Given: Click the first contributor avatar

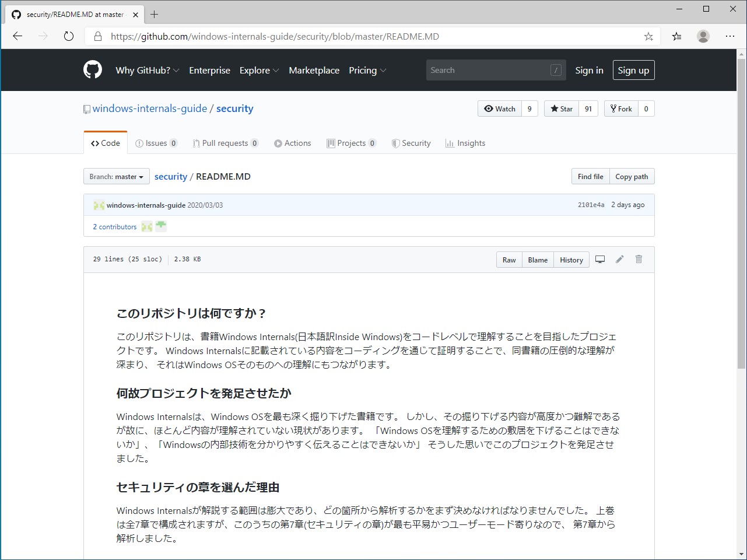Looking at the screenshot, I should [x=146, y=226].
